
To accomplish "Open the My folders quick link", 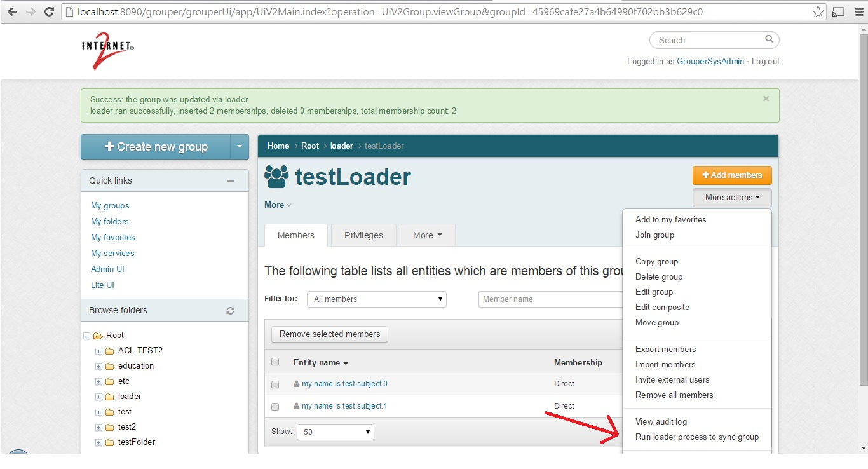I will click(x=109, y=222).
